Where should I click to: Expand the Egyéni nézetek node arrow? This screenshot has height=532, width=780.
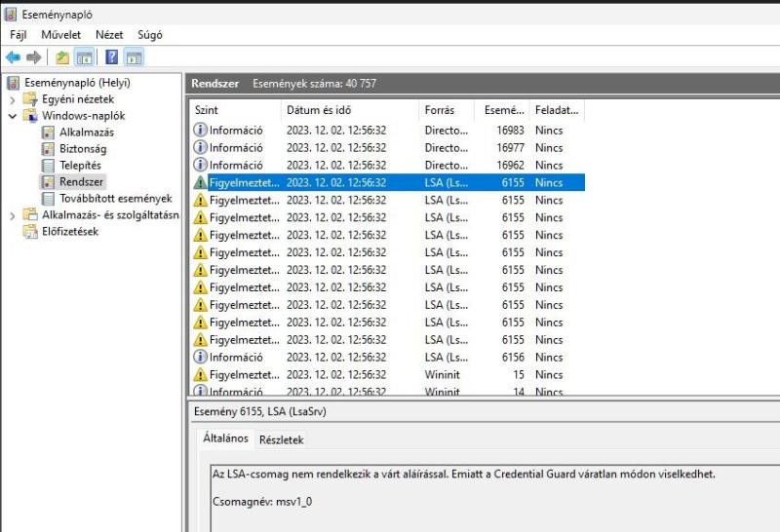coord(13,100)
